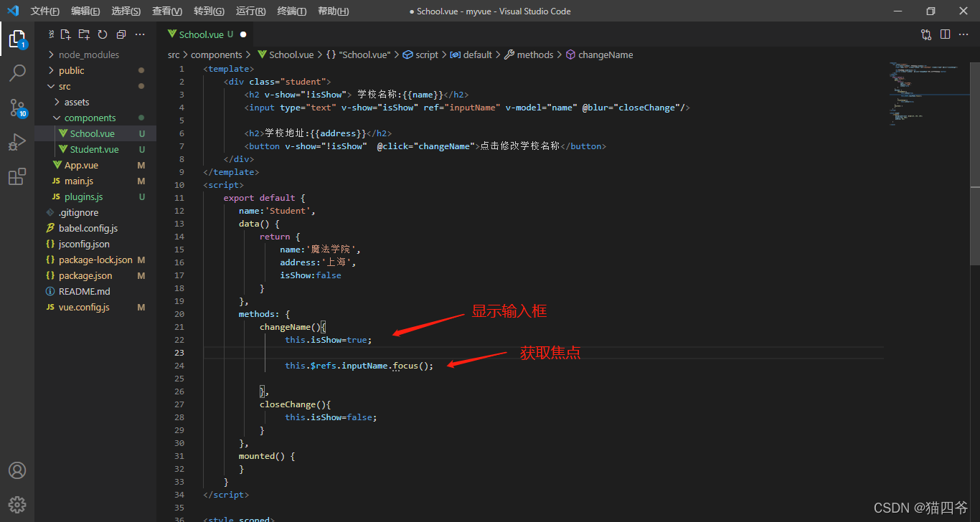Open the 查看(V) menu
This screenshot has height=522, width=980.
pyautogui.click(x=167, y=11)
